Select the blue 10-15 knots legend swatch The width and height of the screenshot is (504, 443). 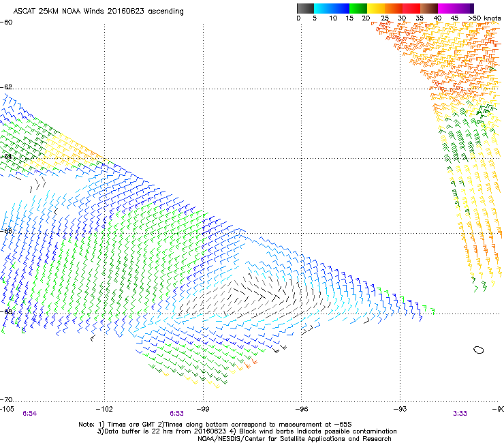341,8
